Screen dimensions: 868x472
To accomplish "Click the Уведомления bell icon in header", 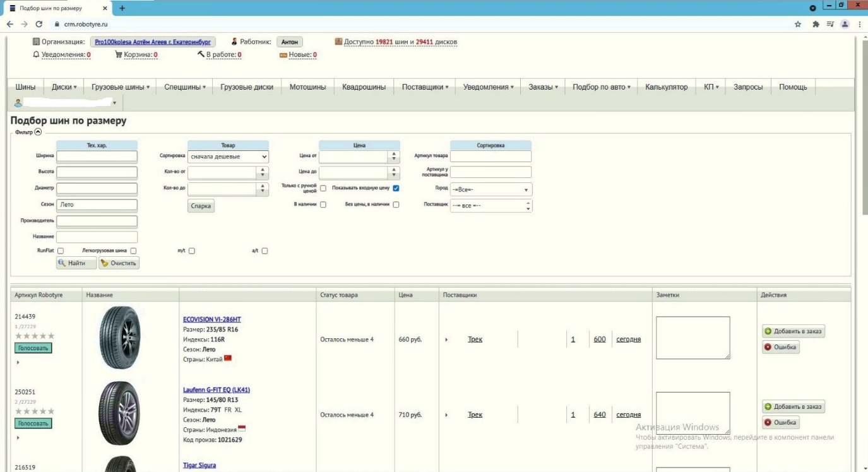I will (36, 55).
